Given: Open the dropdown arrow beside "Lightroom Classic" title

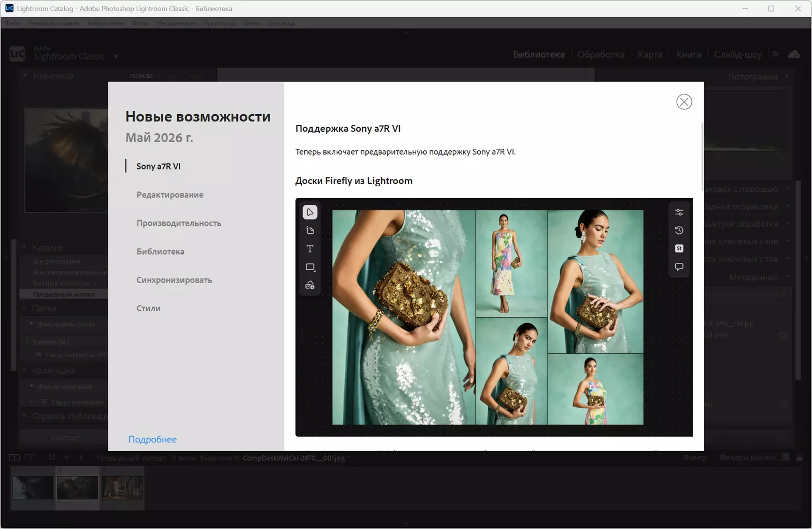Looking at the screenshot, I should click(x=116, y=56).
